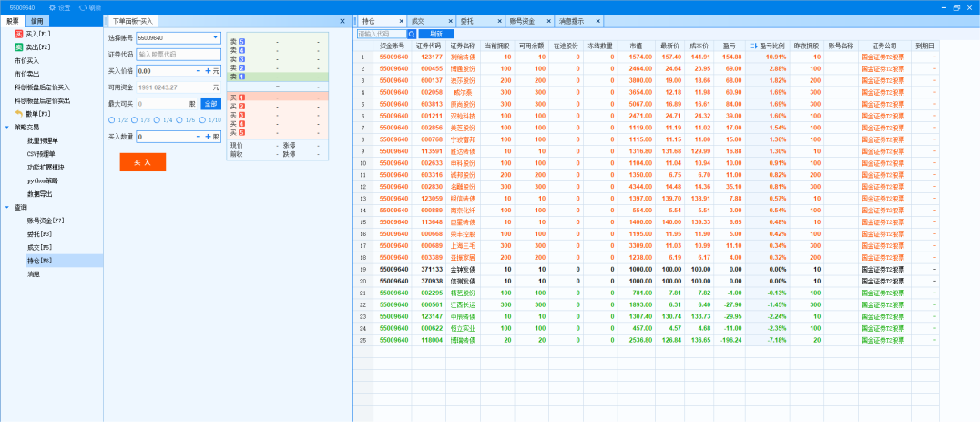Close the 消息提示 tab with its X

click(597, 21)
